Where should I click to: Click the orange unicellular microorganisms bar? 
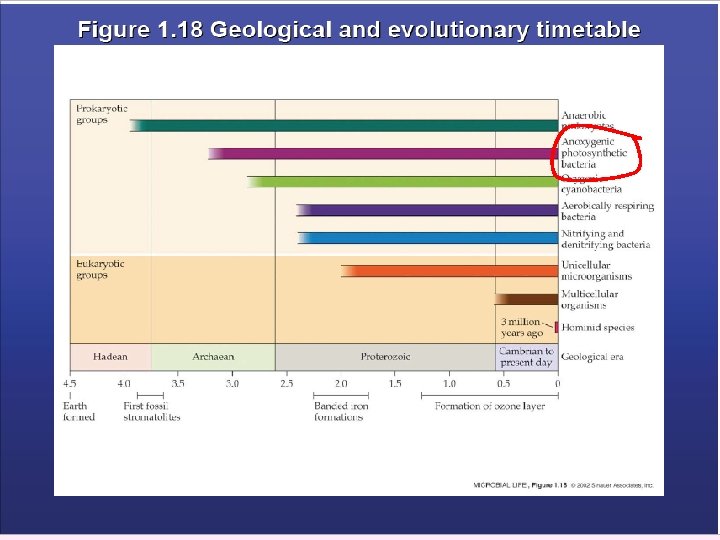point(450,271)
